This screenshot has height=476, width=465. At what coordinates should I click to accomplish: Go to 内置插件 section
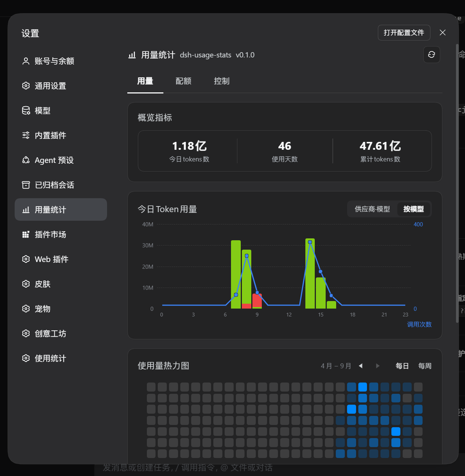pos(61,136)
